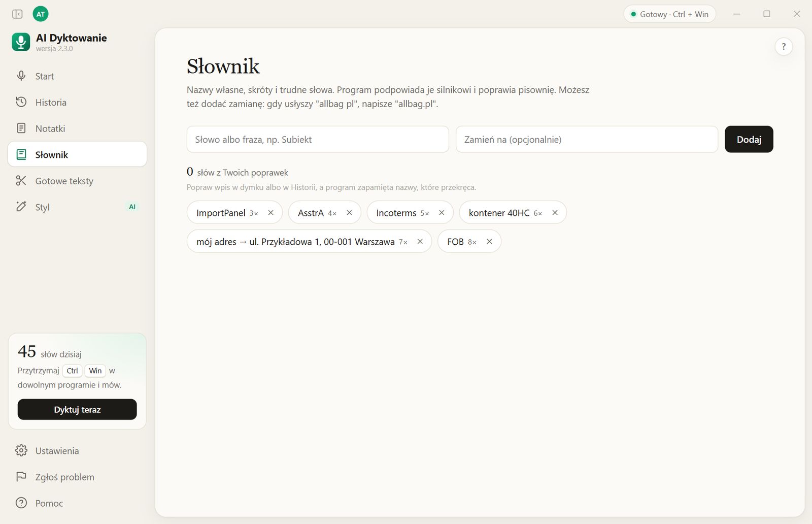
Task: Open the AT user avatar
Action: pos(41,14)
